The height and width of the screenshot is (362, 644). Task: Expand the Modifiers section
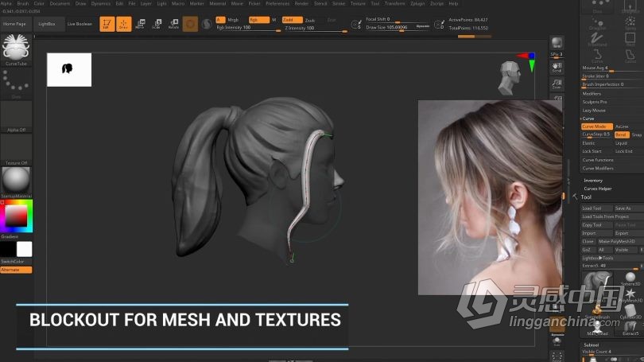tap(592, 94)
